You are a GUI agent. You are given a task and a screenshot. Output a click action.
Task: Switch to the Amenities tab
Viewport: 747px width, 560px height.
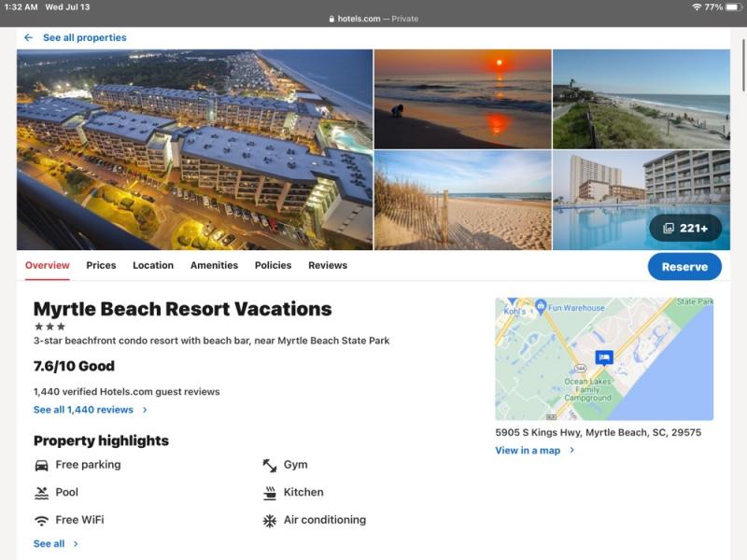pos(214,265)
